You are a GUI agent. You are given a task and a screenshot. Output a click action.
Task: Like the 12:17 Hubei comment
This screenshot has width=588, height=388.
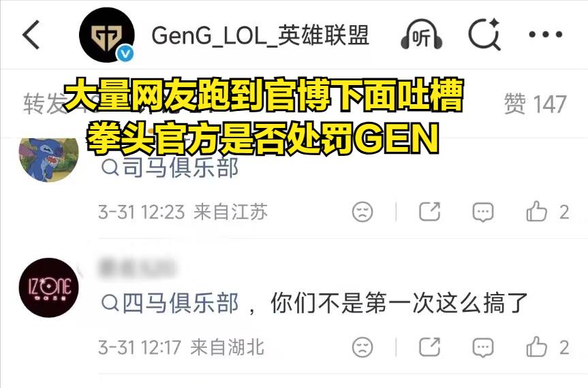click(548, 346)
